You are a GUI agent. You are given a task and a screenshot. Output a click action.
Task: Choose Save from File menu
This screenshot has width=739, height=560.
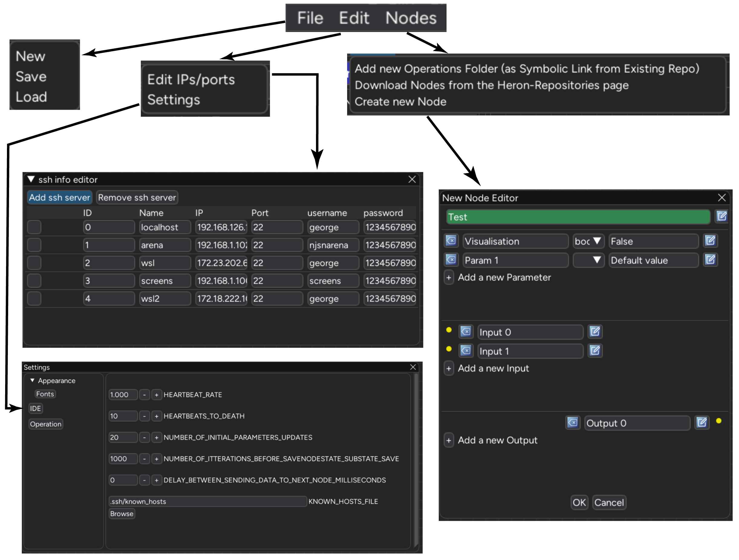(x=31, y=76)
